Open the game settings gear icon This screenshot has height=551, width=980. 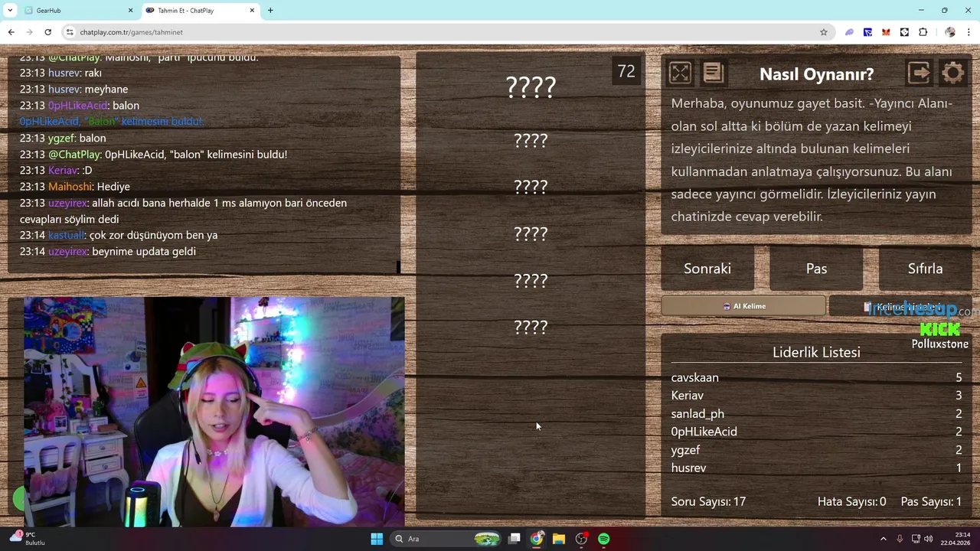(x=953, y=73)
